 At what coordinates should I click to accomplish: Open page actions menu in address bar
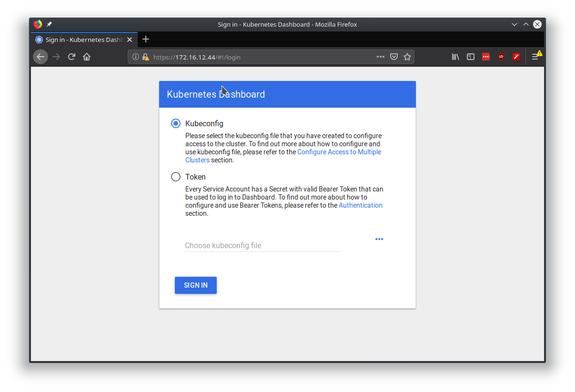(x=380, y=57)
